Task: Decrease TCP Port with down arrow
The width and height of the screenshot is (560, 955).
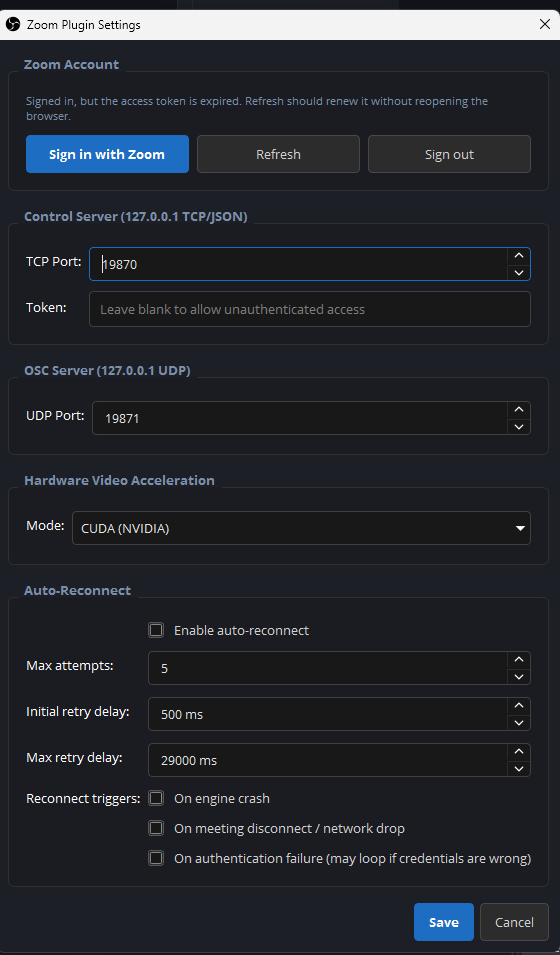Action: 519,272
